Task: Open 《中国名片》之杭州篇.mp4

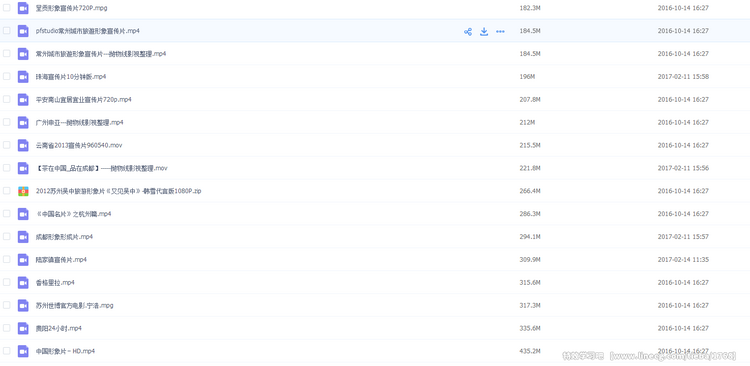Action: click(73, 214)
